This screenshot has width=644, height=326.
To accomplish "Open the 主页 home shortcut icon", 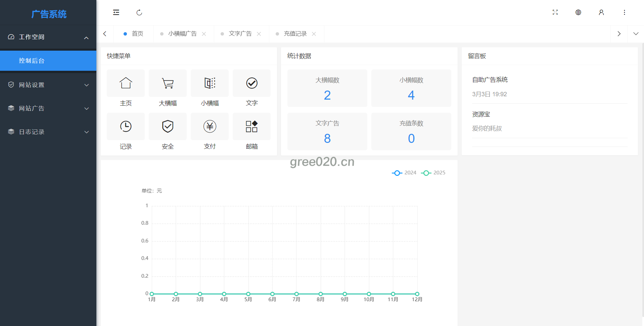I will [126, 83].
